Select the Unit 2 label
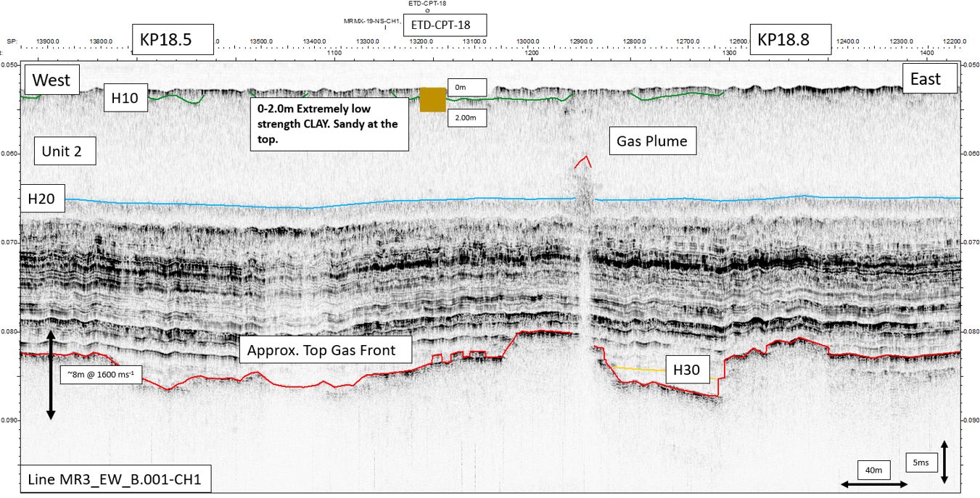Viewport: 980px width, 498px height. click(x=65, y=152)
